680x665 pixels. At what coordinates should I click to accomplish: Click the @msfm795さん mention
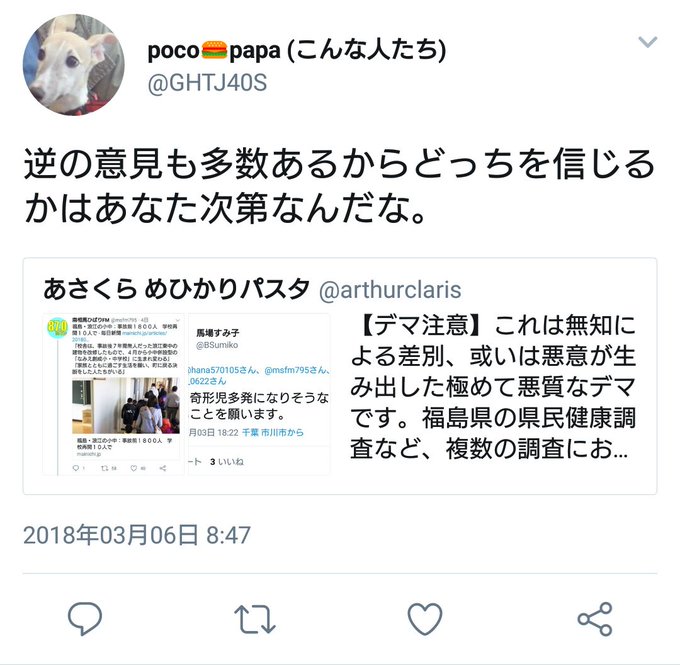click(x=296, y=370)
